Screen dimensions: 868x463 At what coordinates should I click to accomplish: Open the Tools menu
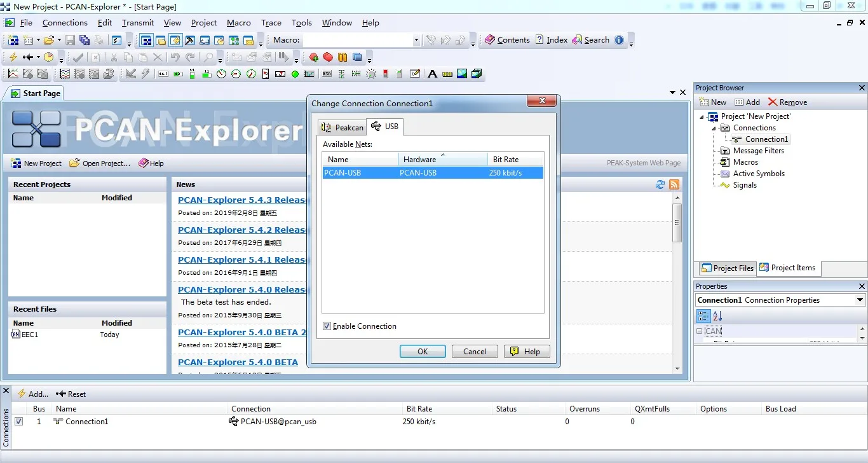tap(302, 23)
